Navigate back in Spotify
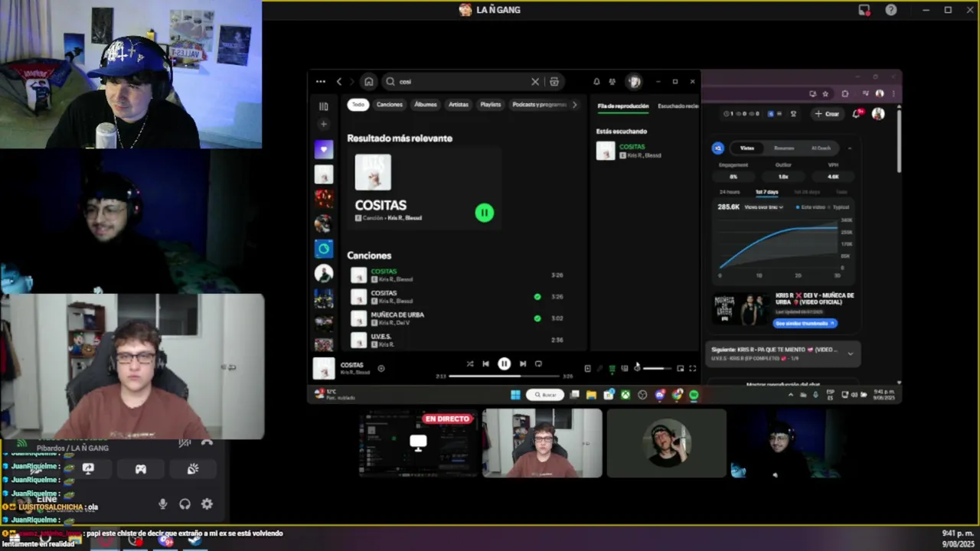 click(339, 82)
